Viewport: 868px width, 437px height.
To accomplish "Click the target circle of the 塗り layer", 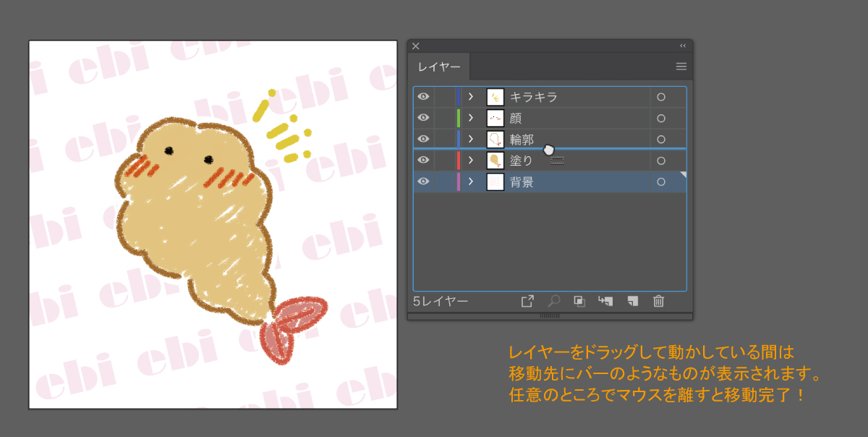I will point(660,161).
